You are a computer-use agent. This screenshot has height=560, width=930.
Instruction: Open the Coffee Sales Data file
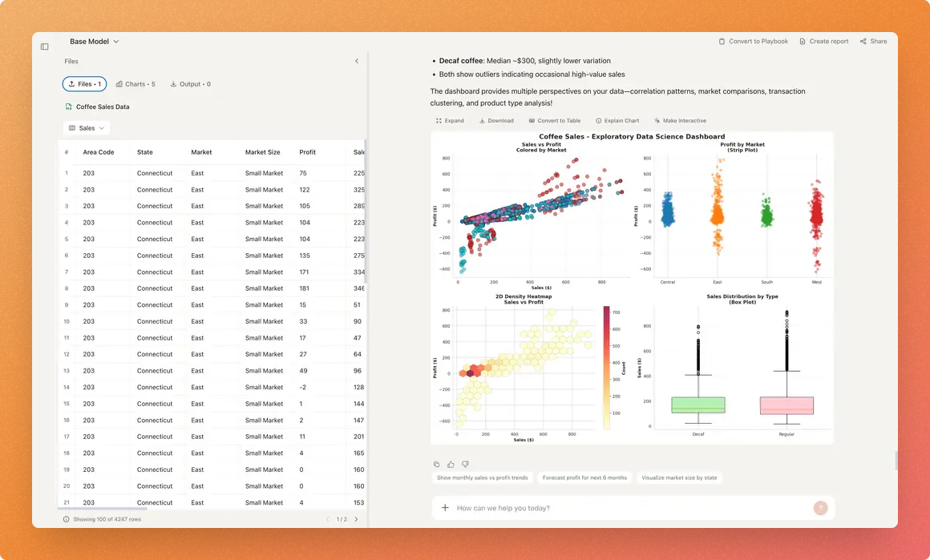[x=102, y=107]
